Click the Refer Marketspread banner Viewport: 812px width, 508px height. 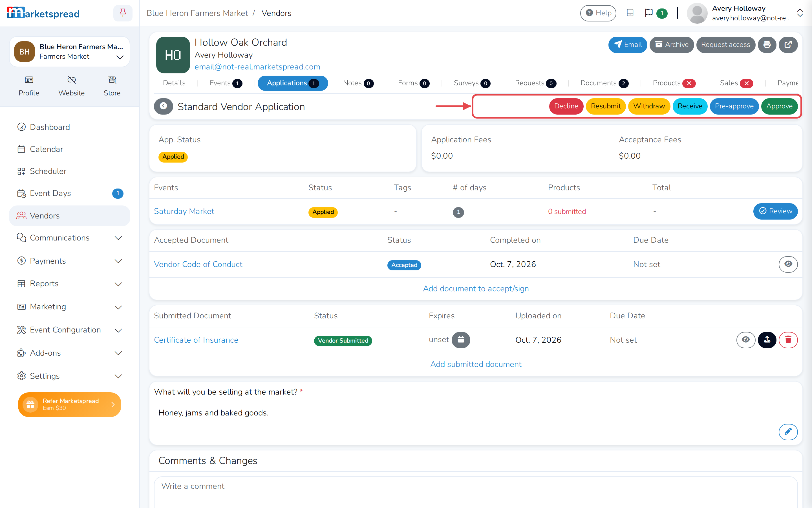[70, 404]
